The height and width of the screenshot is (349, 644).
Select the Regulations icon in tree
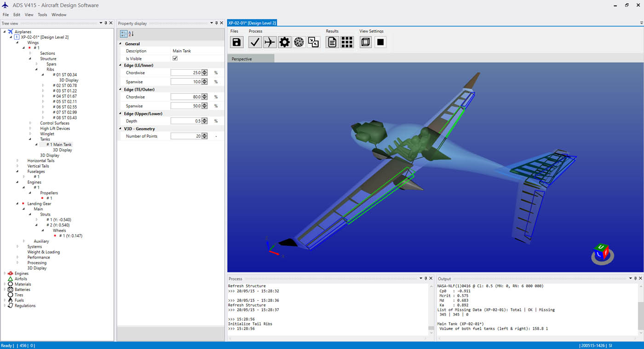coord(10,306)
